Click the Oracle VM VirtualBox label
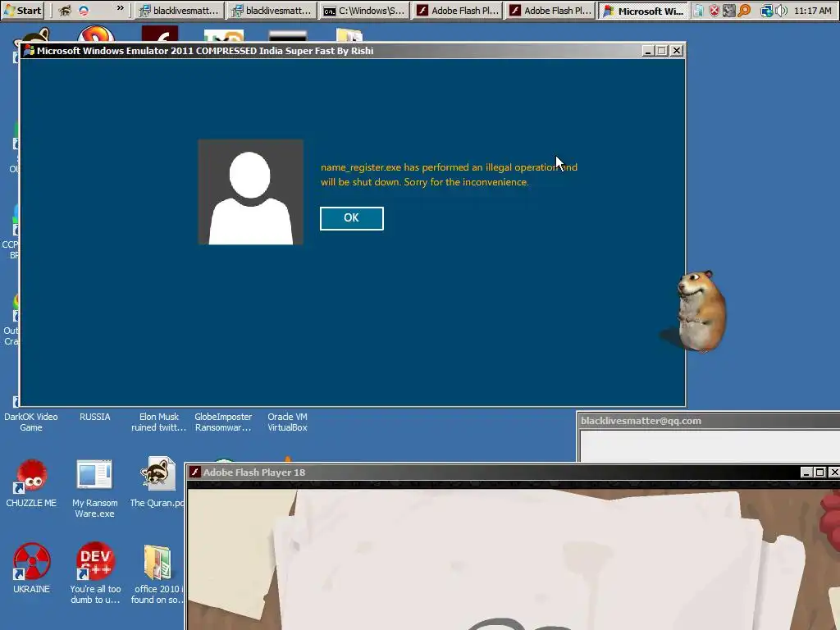 tap(288, 422)
